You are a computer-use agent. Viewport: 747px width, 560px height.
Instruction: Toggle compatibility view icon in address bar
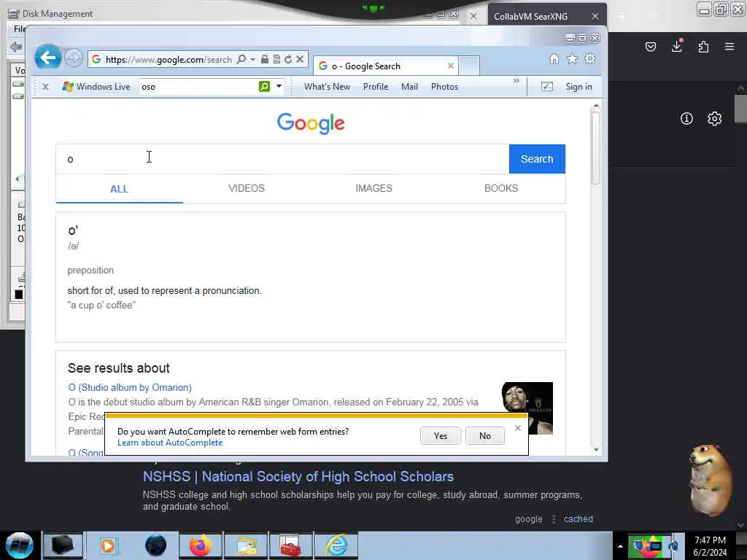[276, 59]
